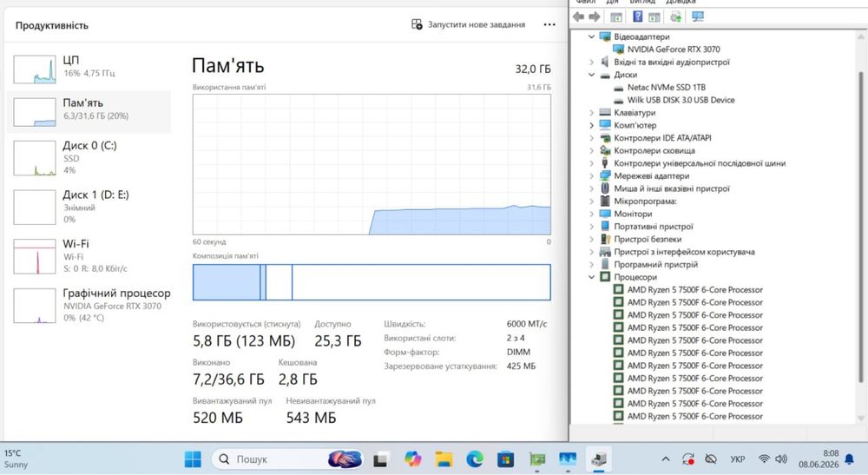Expand Контролери IDE ATA/ATAPI node
868x475 pixels.
coord(591,138)
